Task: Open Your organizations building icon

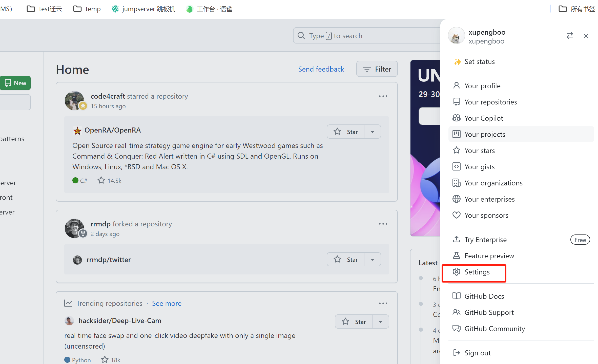Action: pyautogui.click(x=456, y=183)
